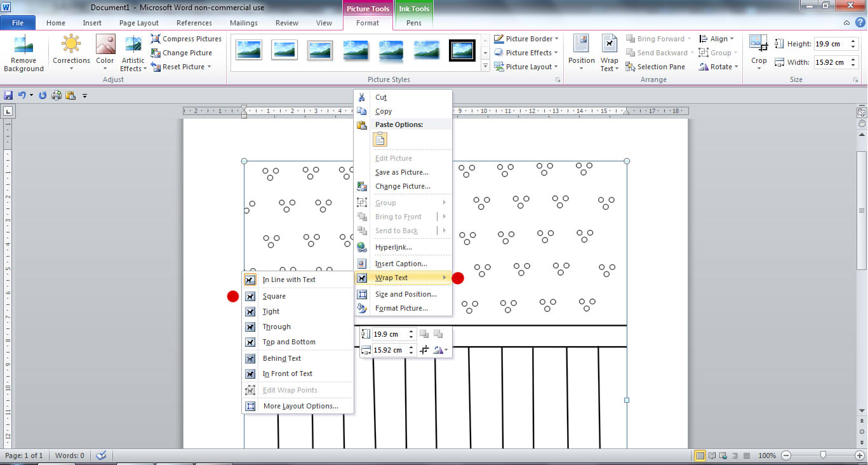Switch to Full Screen Reading view
The height and width of the screenshot is (465, 868).
click(712, 455)
